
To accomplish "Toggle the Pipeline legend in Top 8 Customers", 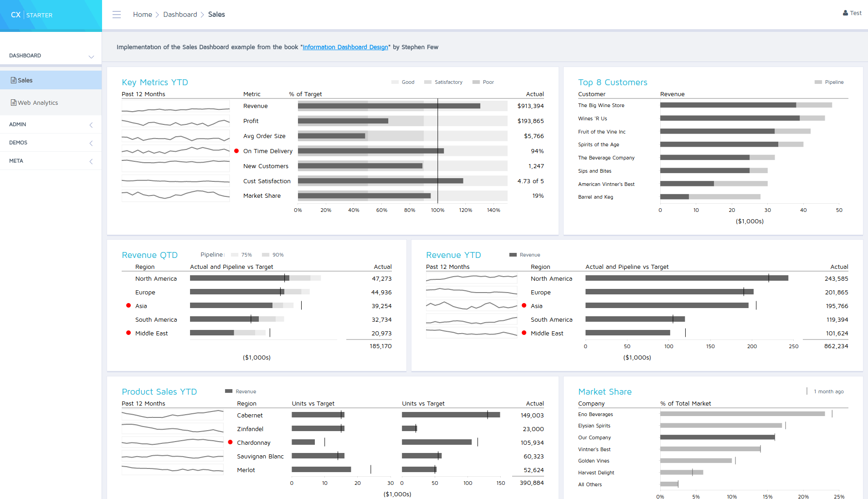I will (829, 82).
